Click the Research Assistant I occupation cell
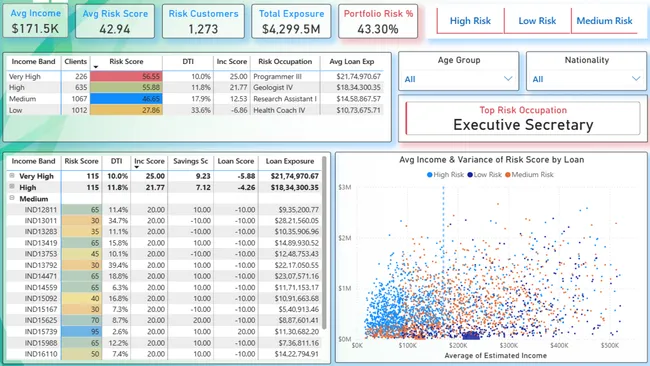This screenshot has width=650, height=366. click(285, 99)
